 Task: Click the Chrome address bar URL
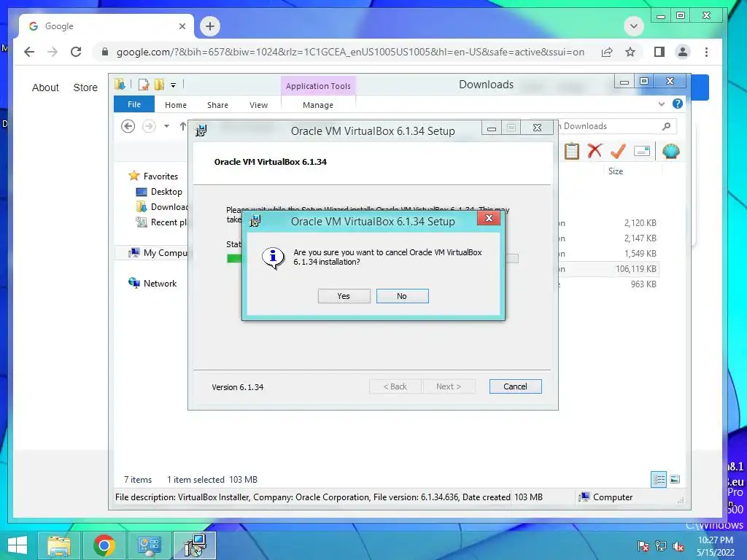pos(350,52)
